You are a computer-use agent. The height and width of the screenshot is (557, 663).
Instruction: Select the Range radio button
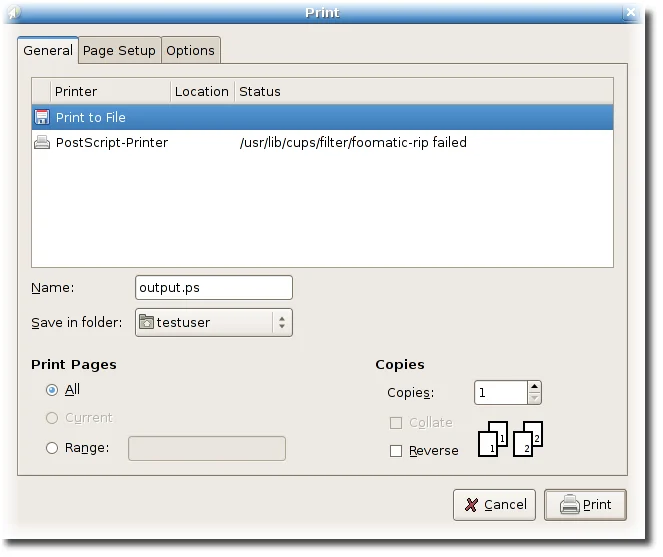click(52, 448)
